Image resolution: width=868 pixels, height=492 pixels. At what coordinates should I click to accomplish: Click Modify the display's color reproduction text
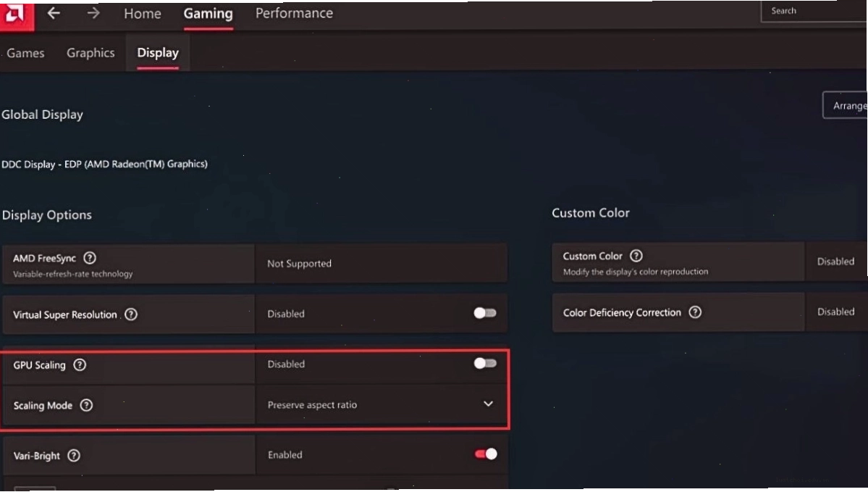[x=636, y=272]
